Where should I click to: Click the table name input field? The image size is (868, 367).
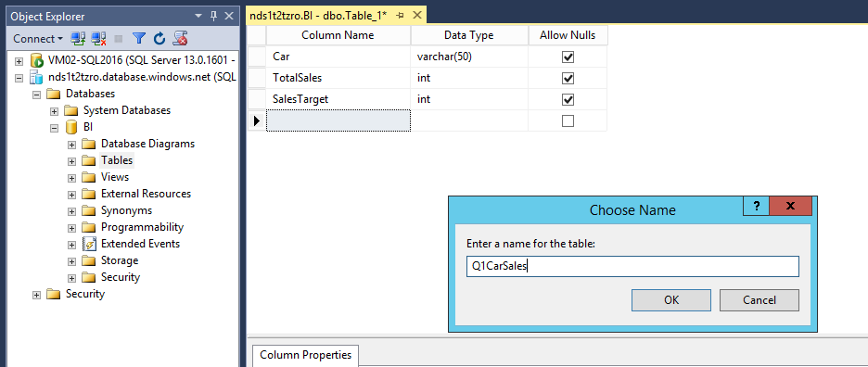(632, 266)
